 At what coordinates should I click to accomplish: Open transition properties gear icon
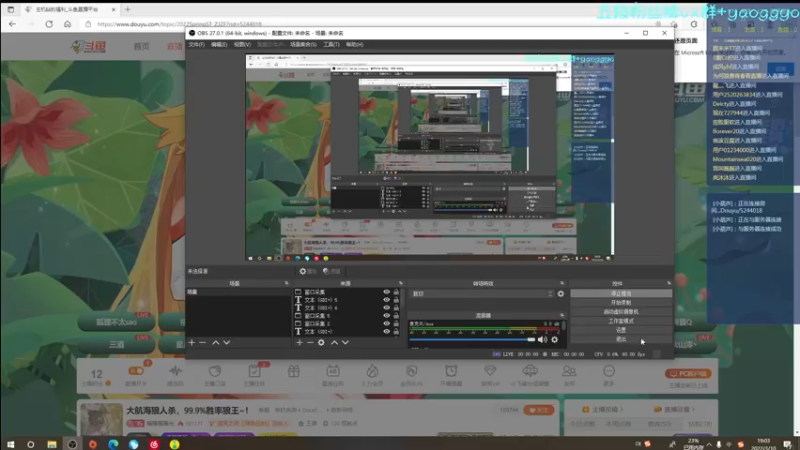click(561, 294)
